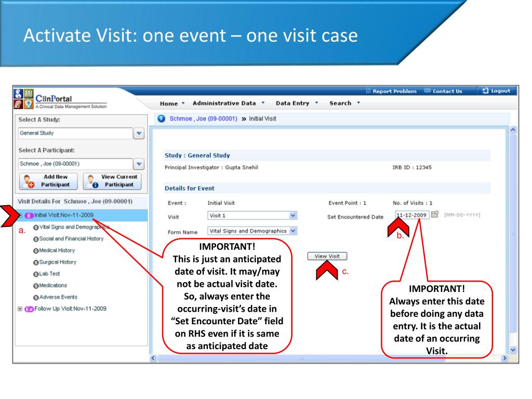Open Medical History form

[x=57, y=250]
